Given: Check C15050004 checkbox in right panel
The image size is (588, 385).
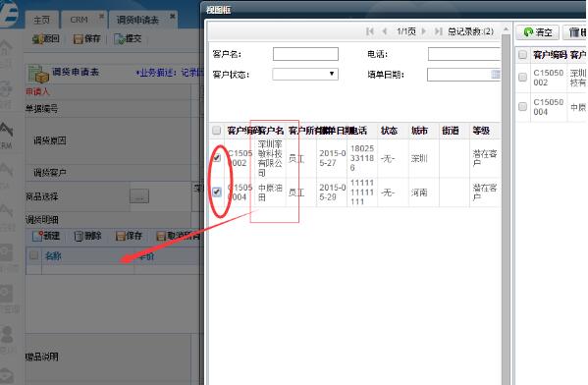Looking at the screenshot, I should coord(522,107).
